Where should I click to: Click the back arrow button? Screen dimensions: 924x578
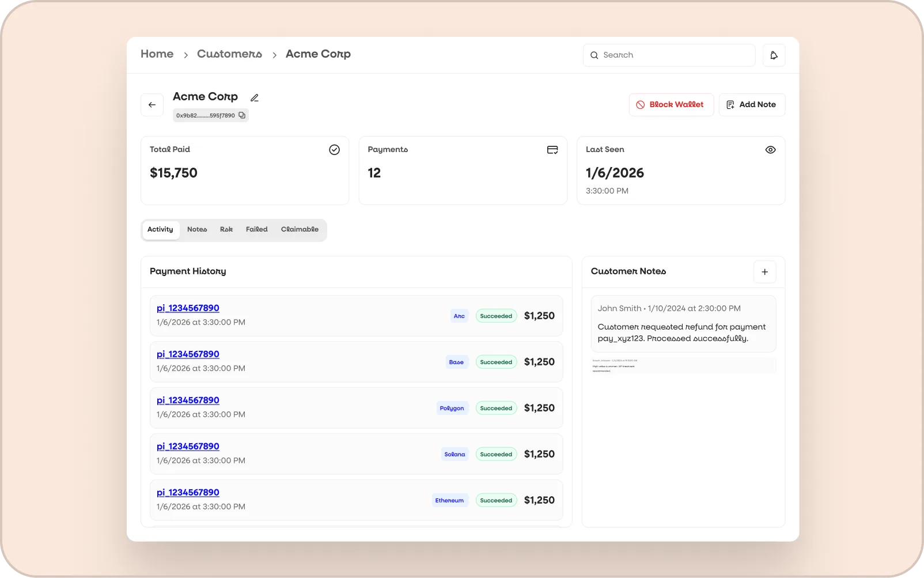point(152,105)
